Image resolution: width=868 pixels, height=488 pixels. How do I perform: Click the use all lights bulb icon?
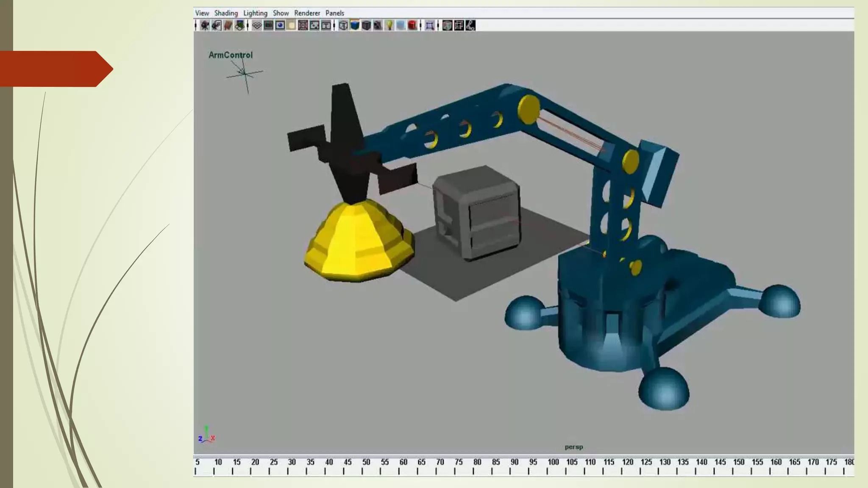(389, 26)
